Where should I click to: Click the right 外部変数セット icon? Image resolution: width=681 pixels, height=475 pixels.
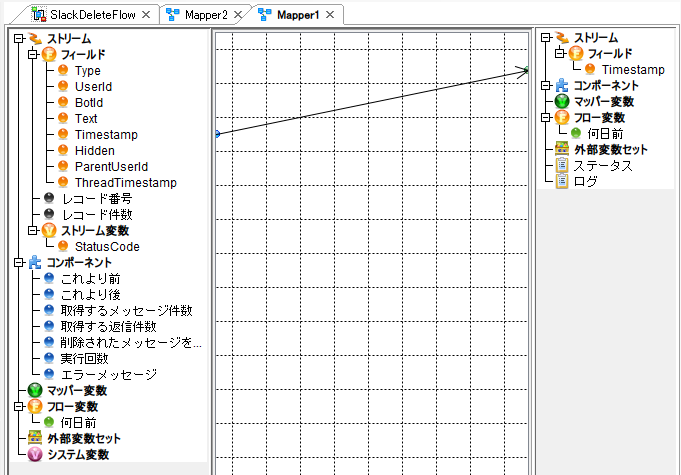562,149
